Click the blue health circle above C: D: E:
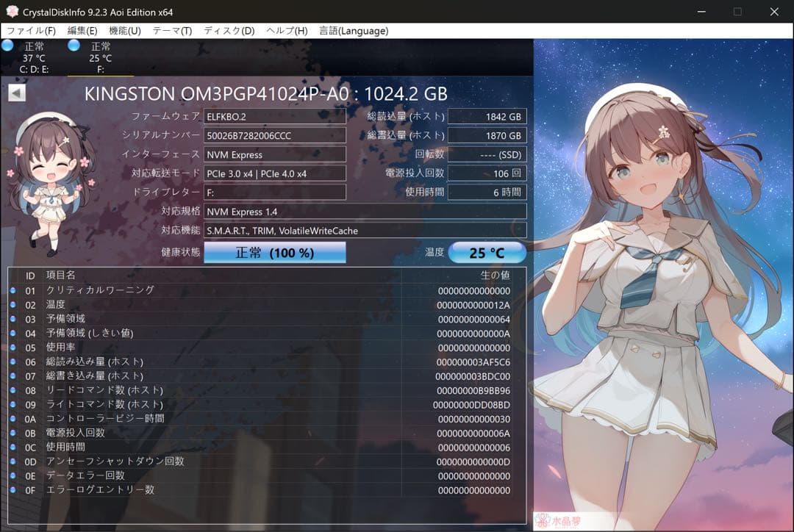 coord(6,46)
